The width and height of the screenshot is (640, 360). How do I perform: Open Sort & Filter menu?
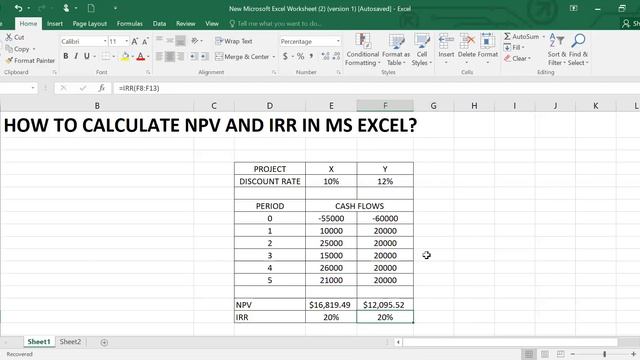click(x=557, y=49)
